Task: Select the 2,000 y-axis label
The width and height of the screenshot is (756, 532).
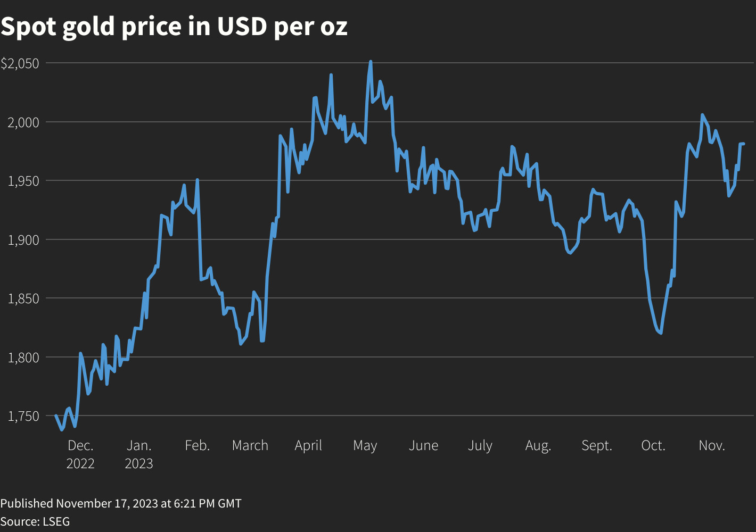Action: [23, 122]
